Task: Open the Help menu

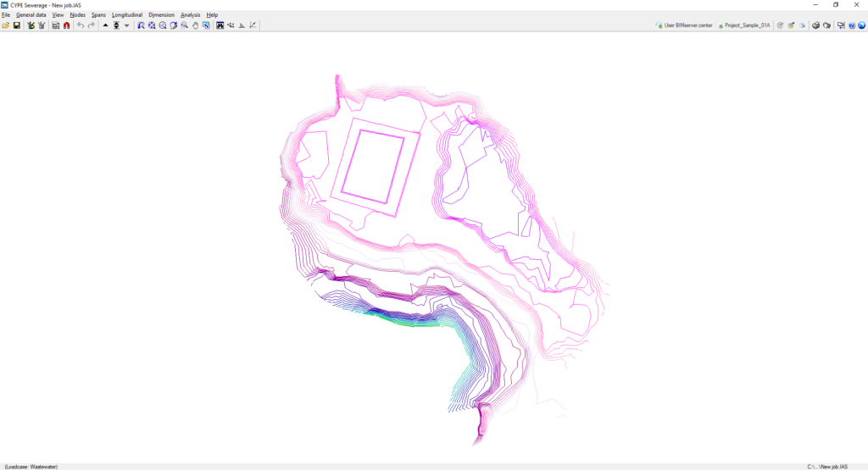Action: (212, 15)
